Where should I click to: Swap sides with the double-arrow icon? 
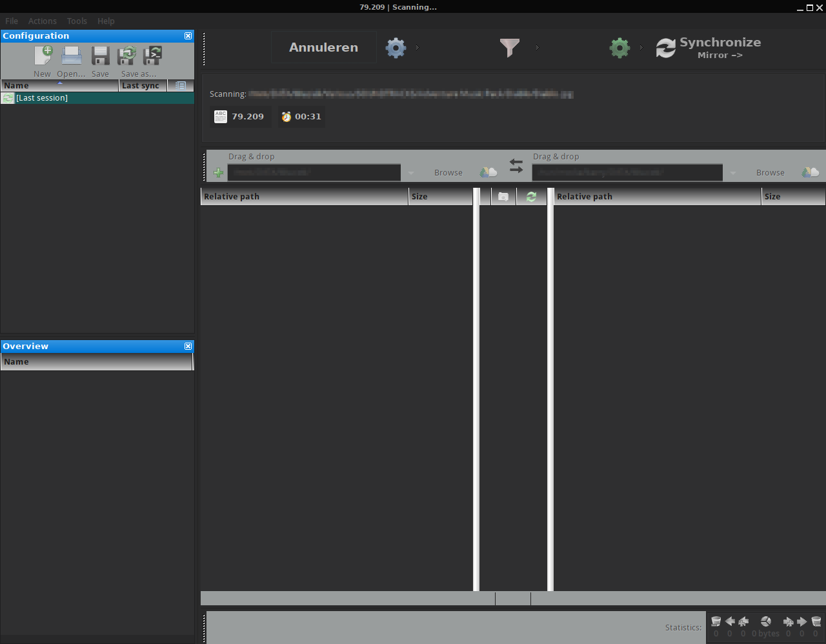(x=516, y=166)
